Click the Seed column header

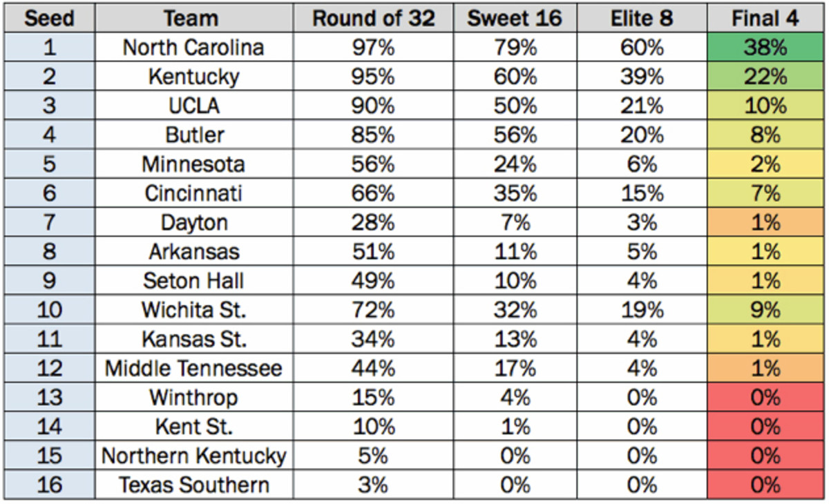(x=48, y=19)
